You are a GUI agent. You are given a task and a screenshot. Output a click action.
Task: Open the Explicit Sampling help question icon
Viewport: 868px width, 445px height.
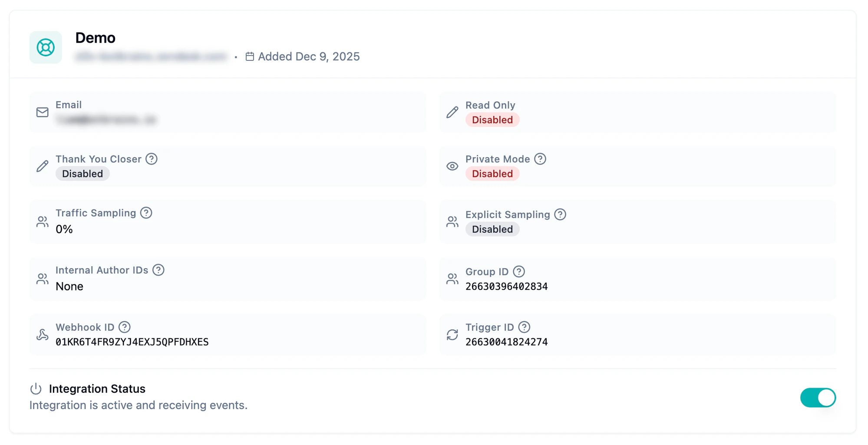(560, 214)
